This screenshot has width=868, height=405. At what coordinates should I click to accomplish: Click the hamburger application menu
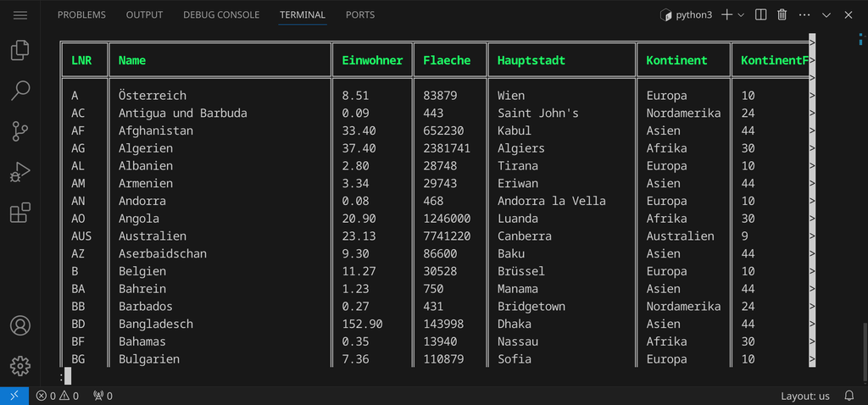20,15
